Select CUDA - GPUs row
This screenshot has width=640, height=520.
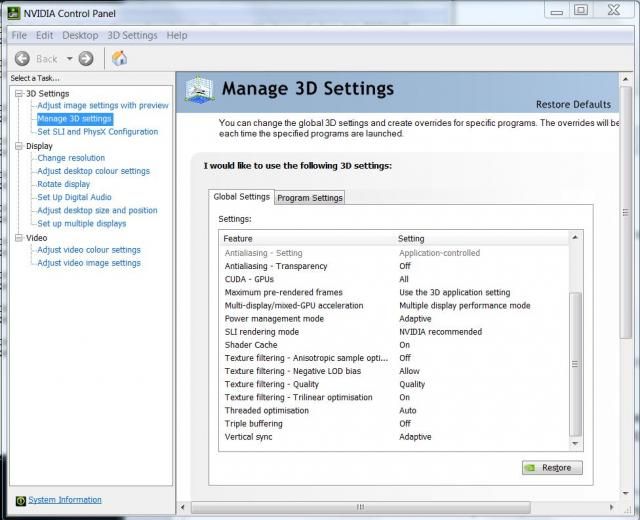pos(395,279)
